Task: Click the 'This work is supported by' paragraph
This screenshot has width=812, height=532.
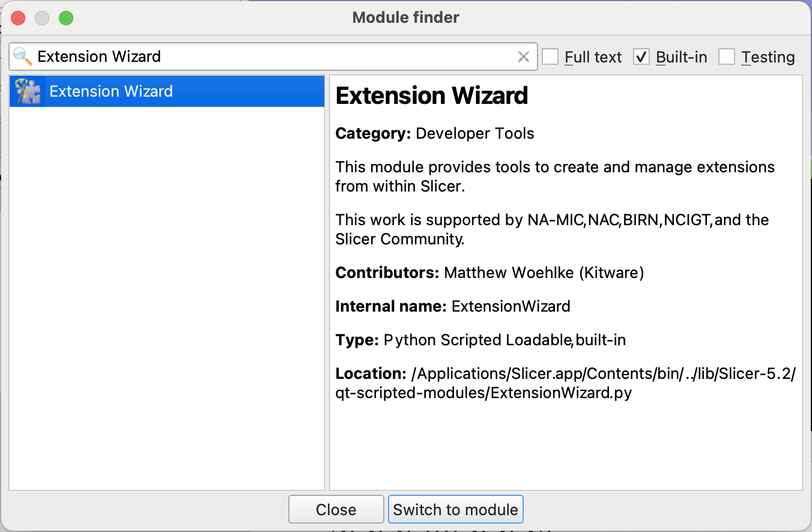Action: 552,229
